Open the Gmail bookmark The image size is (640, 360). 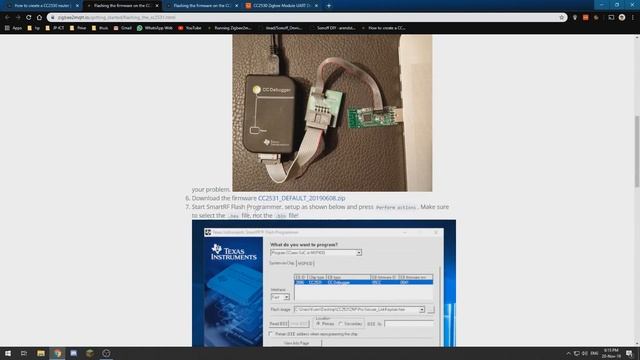[122, 28]
